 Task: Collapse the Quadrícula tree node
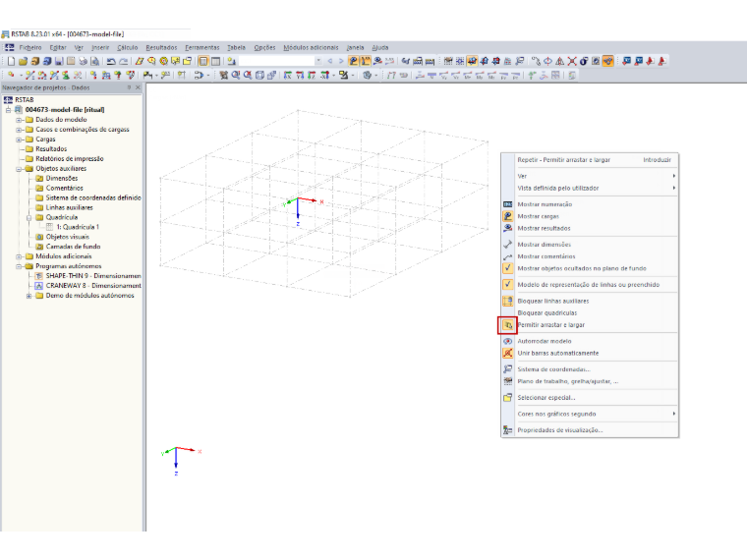29,218
